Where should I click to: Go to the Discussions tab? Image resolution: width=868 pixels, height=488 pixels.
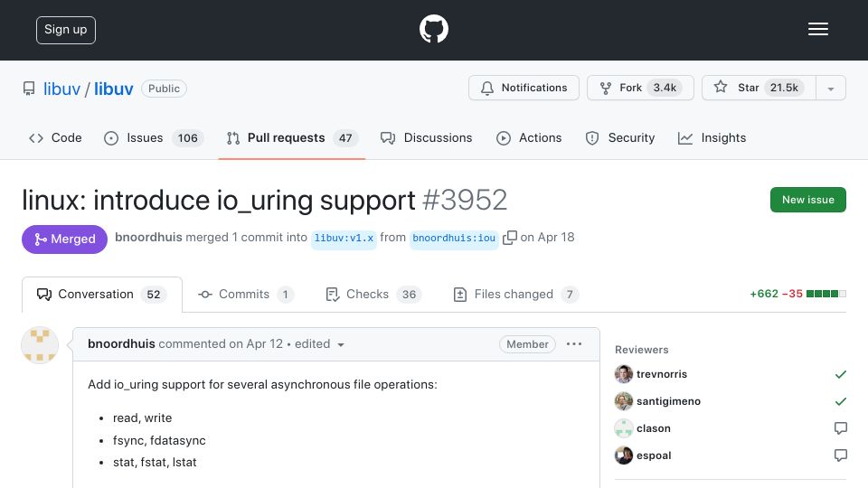click(426, 137)
